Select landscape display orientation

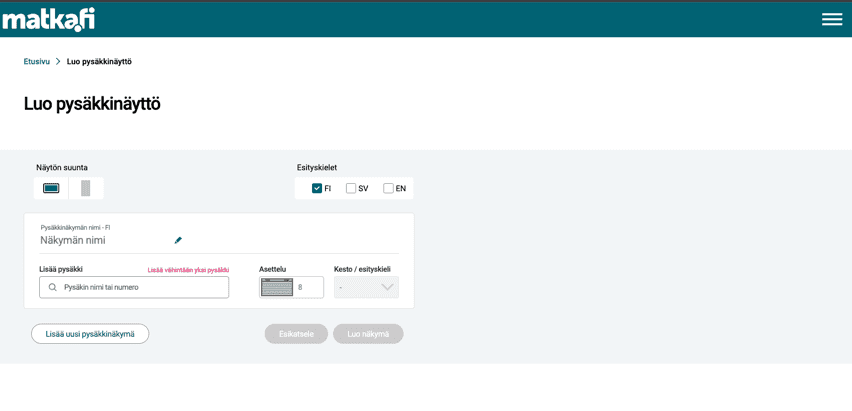[x=51, y=188]
